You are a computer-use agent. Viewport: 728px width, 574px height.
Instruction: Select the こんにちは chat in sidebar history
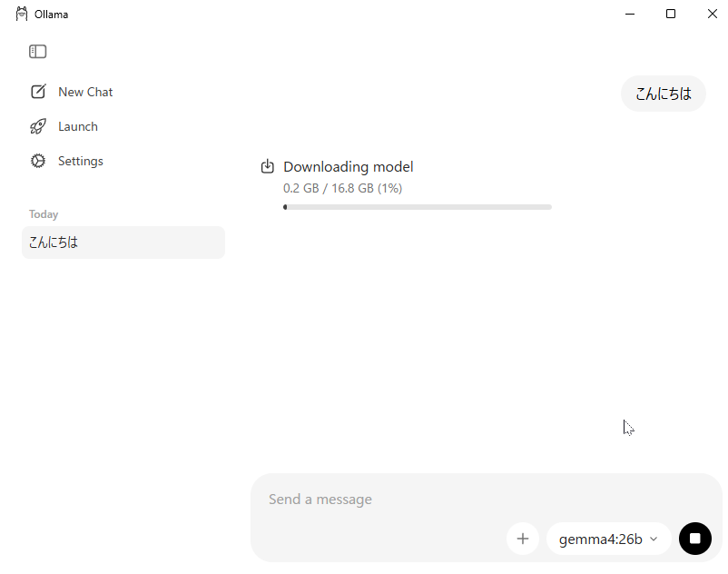point(123,242)
